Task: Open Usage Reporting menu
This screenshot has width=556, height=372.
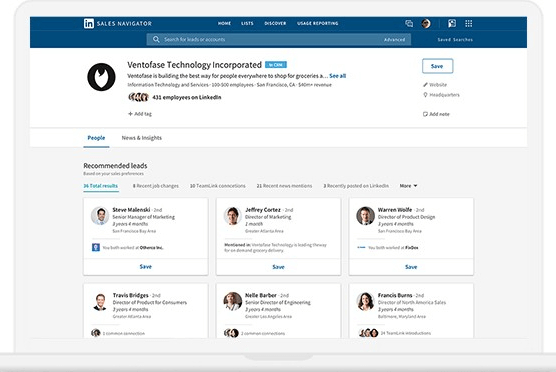Action: coord(318,23)
